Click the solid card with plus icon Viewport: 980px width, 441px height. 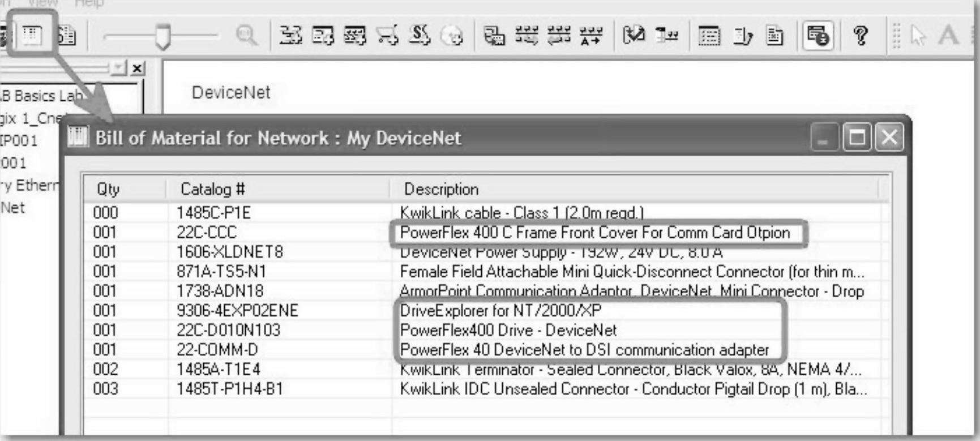(323, 36)
